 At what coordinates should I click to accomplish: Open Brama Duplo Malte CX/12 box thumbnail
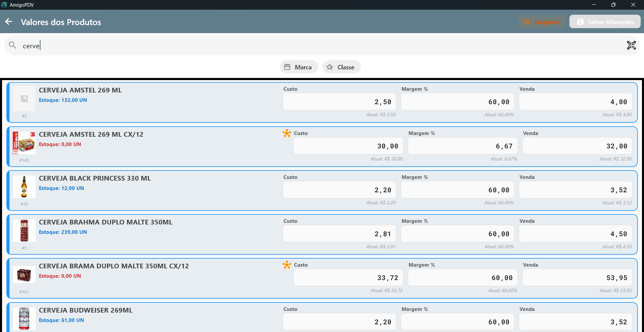coord(24,275)
